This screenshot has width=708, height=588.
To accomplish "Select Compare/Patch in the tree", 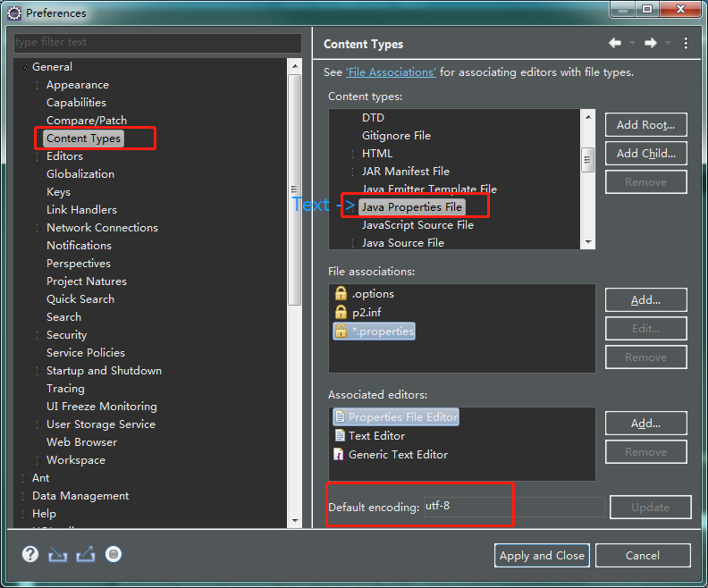I will (87, 121).
